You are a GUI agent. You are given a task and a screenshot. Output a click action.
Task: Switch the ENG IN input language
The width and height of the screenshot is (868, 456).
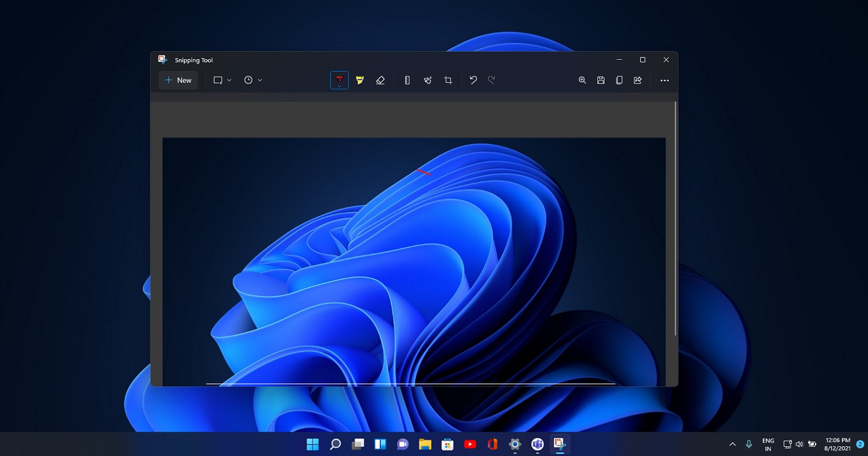pyautogui.click(x=768, y=445)
